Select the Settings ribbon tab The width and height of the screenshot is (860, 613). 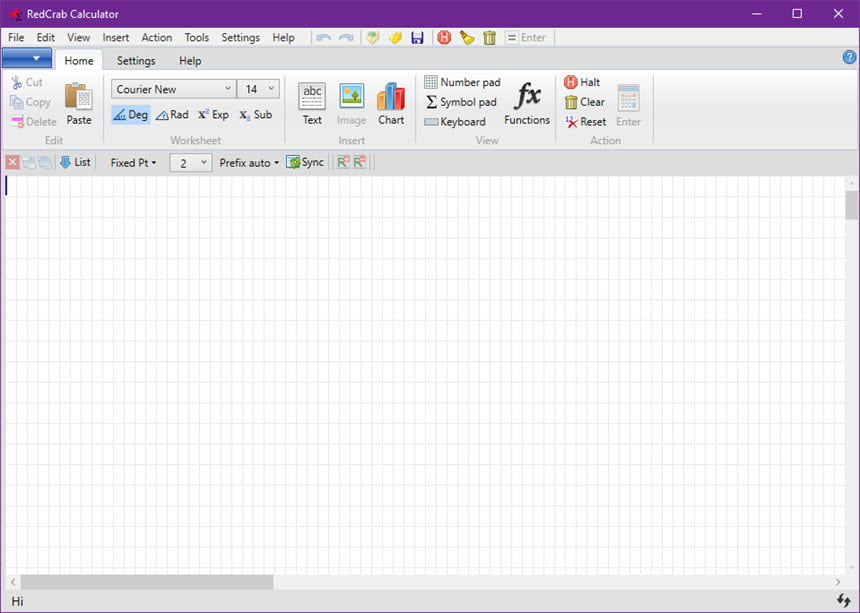tap(136, 60)
